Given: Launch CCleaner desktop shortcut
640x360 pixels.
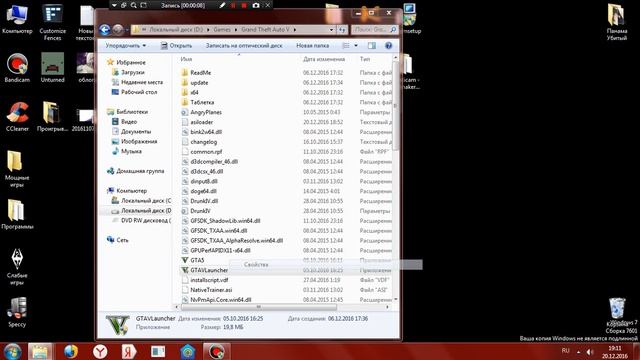Looking at the screenshot, I should [17, 117].
